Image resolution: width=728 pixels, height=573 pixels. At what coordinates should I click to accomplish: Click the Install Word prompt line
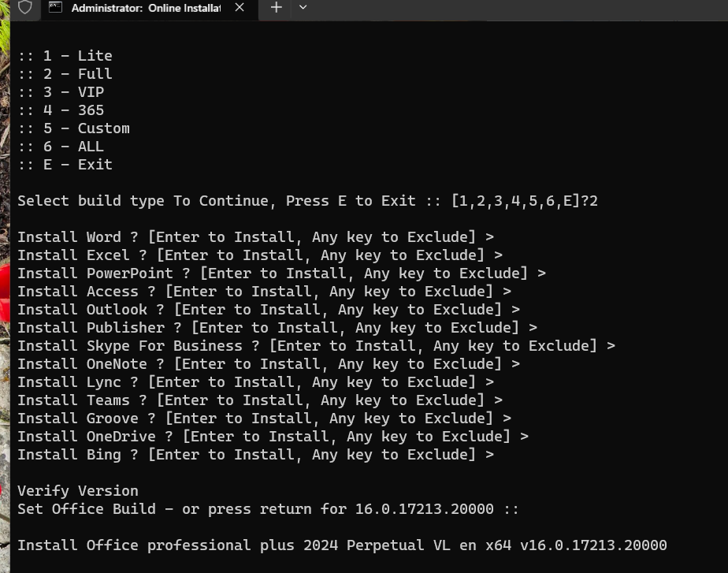click(x=256, y=237)
